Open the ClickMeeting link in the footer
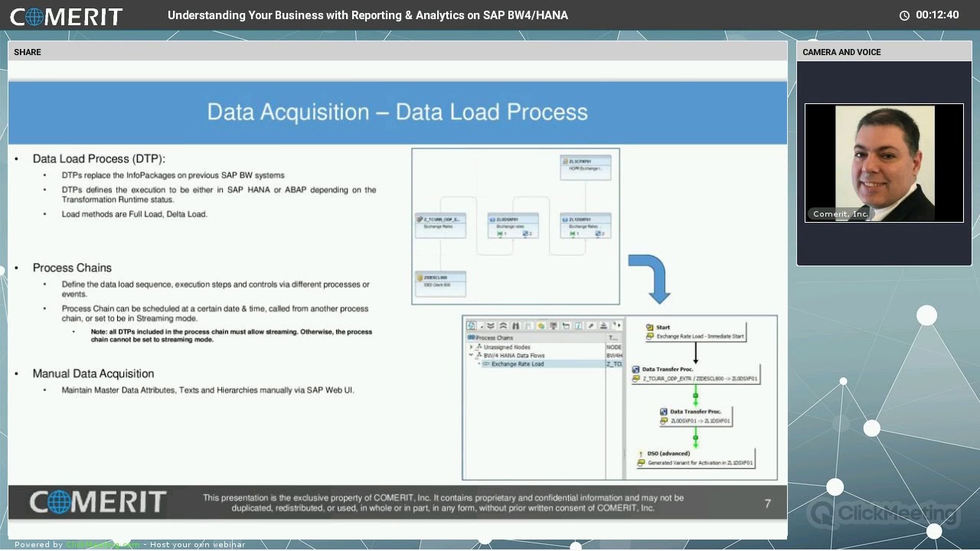980x551 pixels. click(103, 545)
